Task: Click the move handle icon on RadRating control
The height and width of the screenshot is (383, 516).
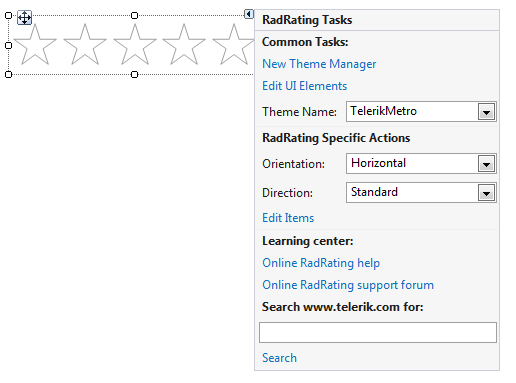Action: pyautogui.click(x=24, y=17)
